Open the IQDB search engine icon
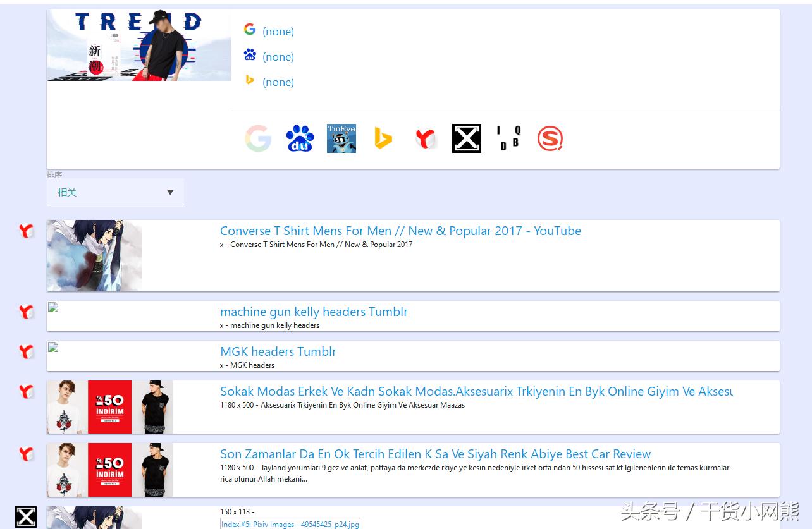This screenshot has height=529, width=812. pyautogui.click(x=508, y=138)
